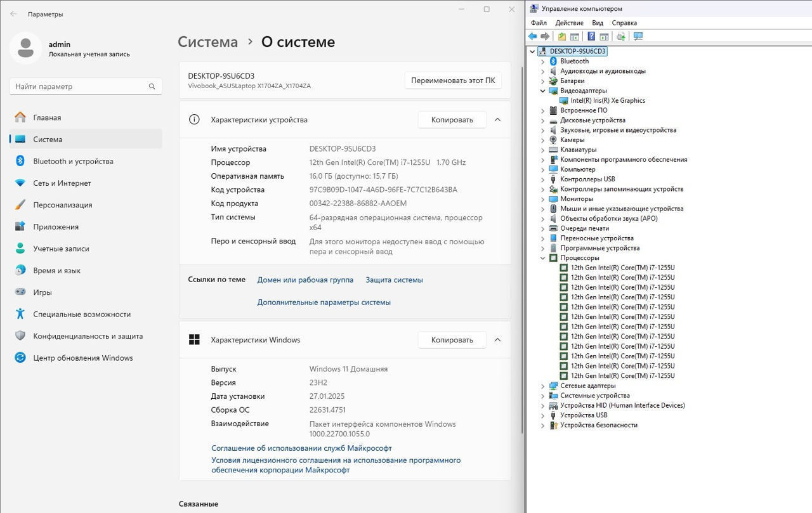The height and width of the screenshot is (513, 812).
Task: Click the scan for hardware changes monitor icon
Action: pos(638,36)
